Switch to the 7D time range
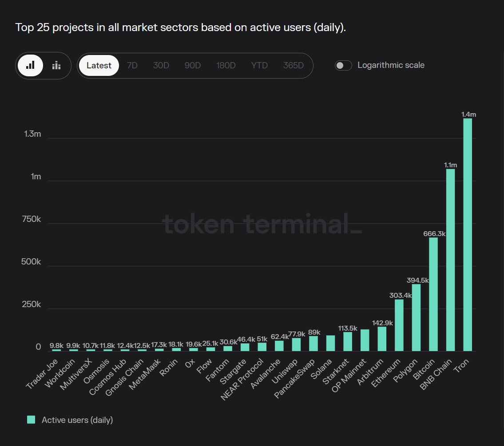504x446 pixels. (132, 65)
